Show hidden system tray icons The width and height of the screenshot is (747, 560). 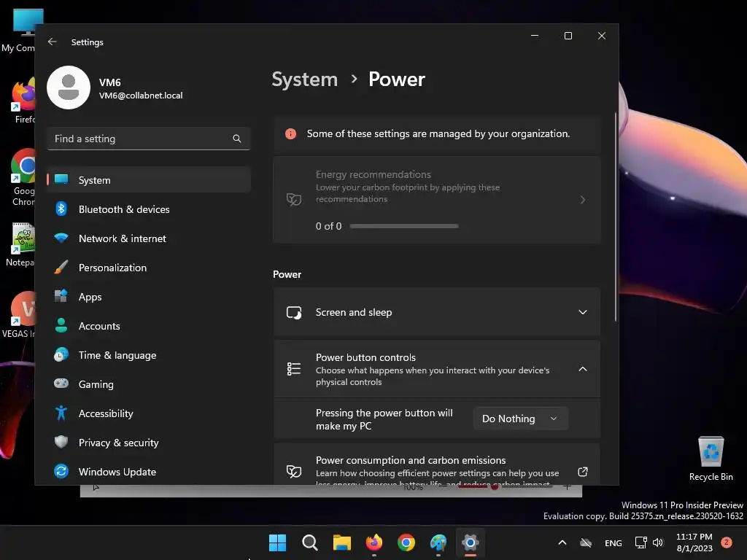[562, 542]
